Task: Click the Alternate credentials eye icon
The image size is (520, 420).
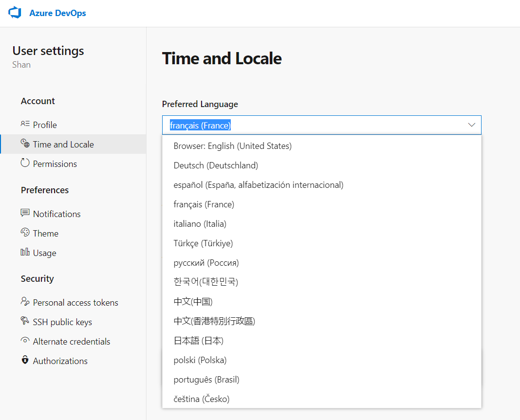Action: coord(25,341)
